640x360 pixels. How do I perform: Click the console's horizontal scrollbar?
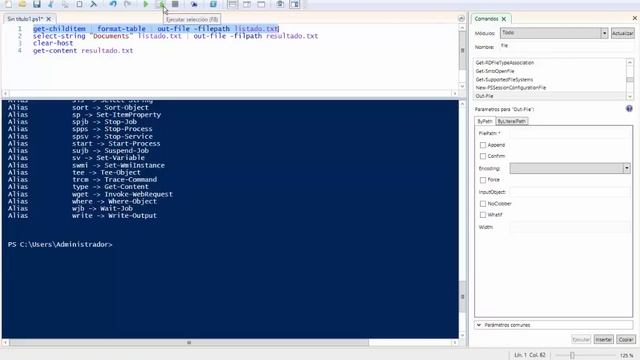(x=189, y=342)
